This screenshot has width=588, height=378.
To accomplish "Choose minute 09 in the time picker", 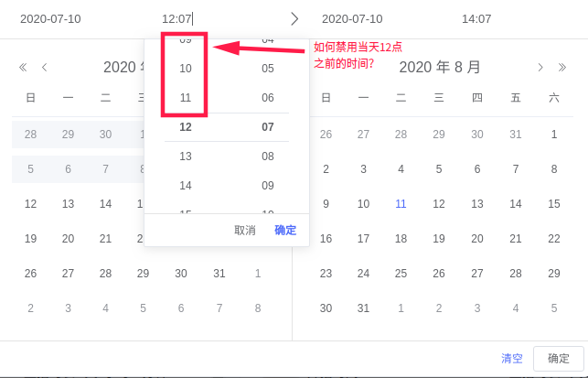I will point(268,186).
